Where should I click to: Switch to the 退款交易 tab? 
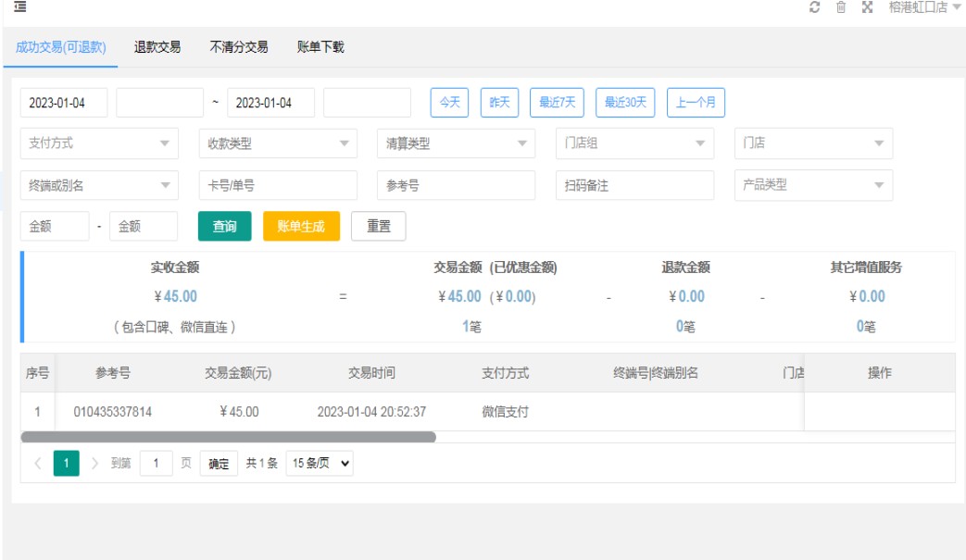pos(157,47)
